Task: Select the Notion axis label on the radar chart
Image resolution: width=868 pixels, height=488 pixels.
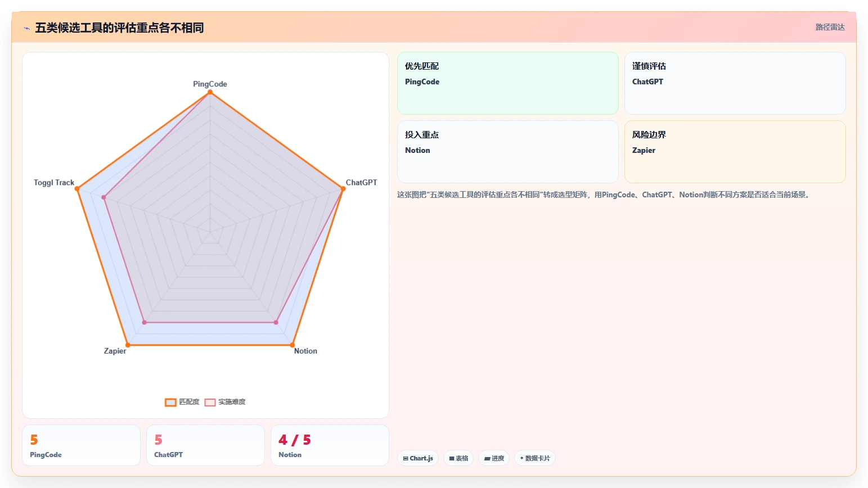Action: coord(305,351)
